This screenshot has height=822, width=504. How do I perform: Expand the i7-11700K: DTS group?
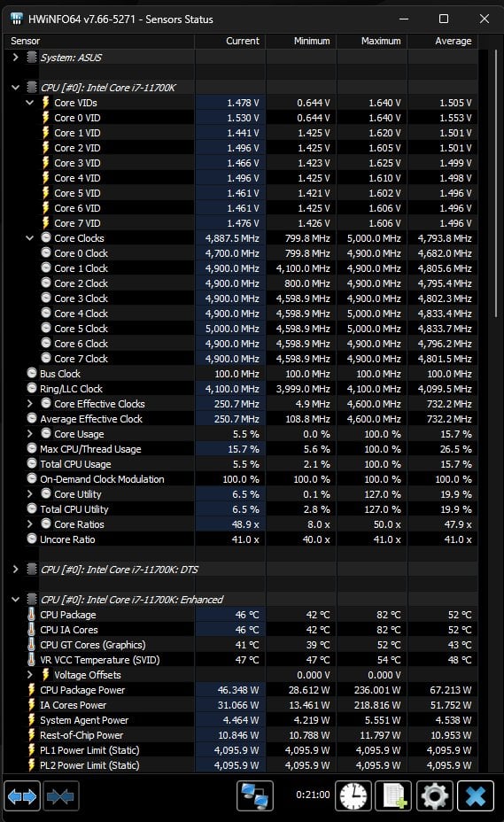click(x=15, y=570)
